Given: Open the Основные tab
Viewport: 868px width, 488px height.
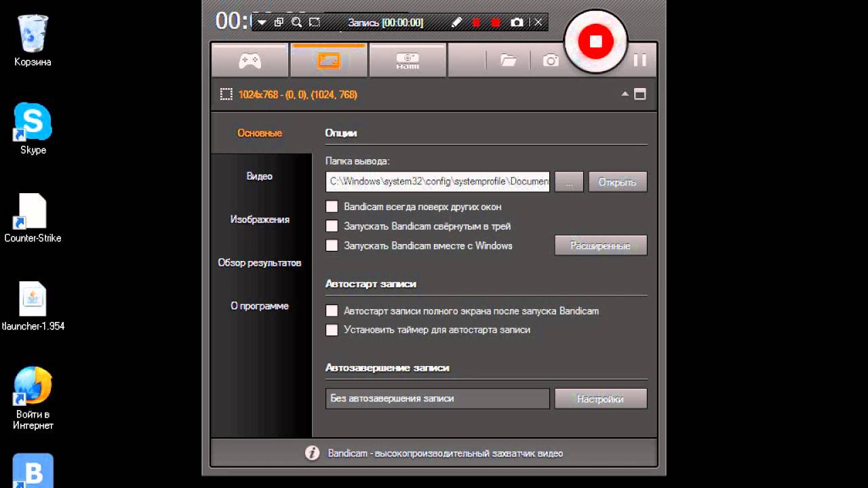Looking at the screenshot, I should point(260,133).
